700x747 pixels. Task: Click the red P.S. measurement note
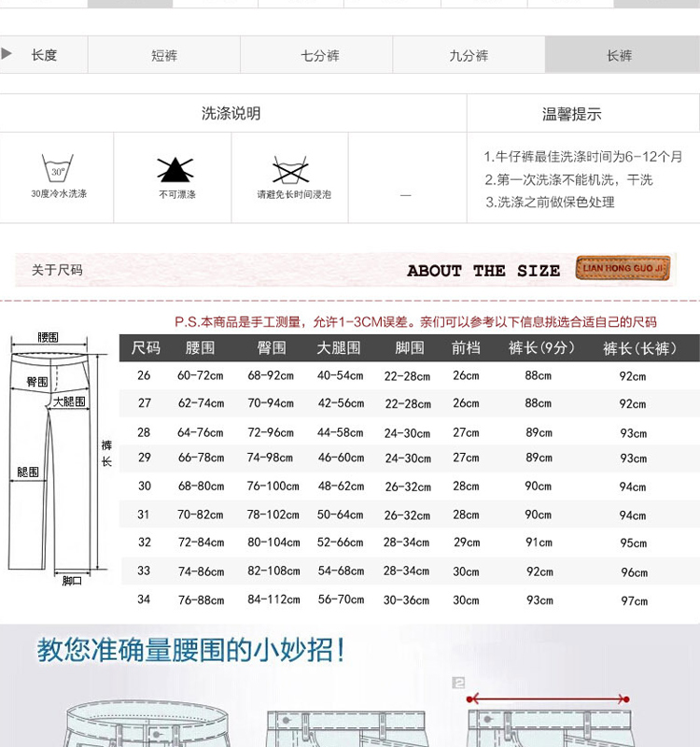(415, 321)
